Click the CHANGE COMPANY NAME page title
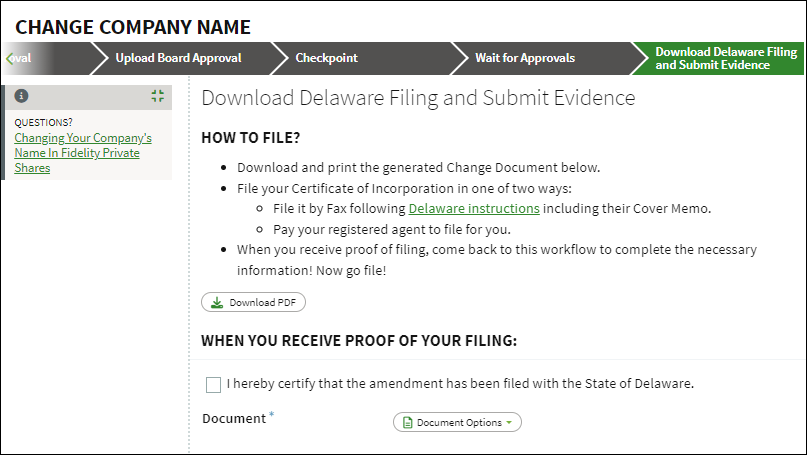Image resolution: width=807 pixels, height=455 pixels. [133, 27]
